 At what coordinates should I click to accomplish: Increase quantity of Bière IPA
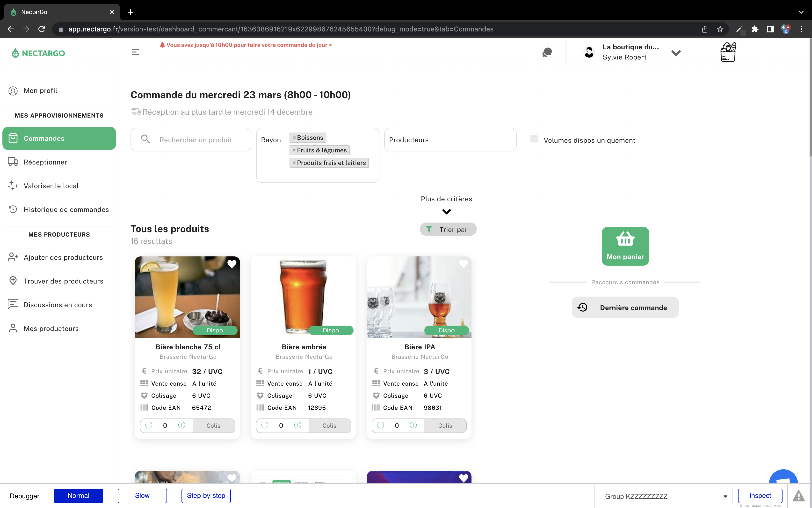[413, 425]
